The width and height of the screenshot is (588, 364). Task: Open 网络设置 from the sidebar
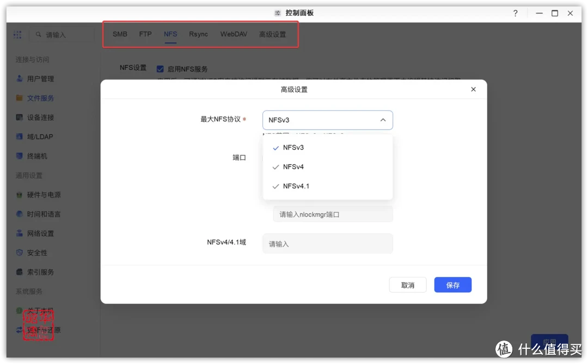(39, 233)
